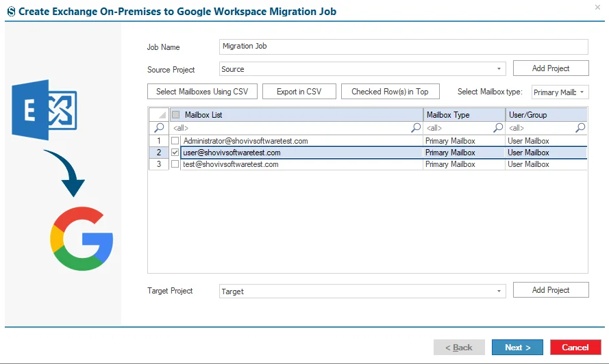
Task: Toggle the select-all checkbox in Mailbox List header
Action: click(175, 114)
